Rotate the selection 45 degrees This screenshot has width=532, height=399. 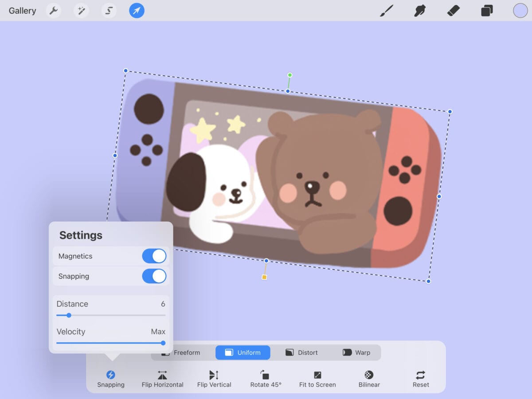266,379
